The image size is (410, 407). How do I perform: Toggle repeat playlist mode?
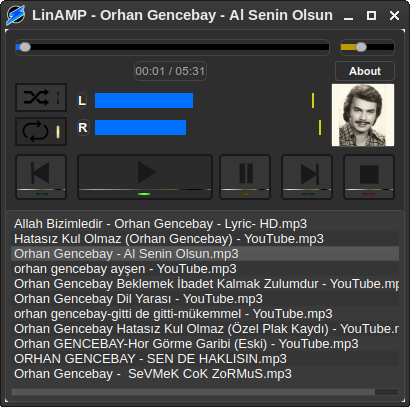point(41,131)
